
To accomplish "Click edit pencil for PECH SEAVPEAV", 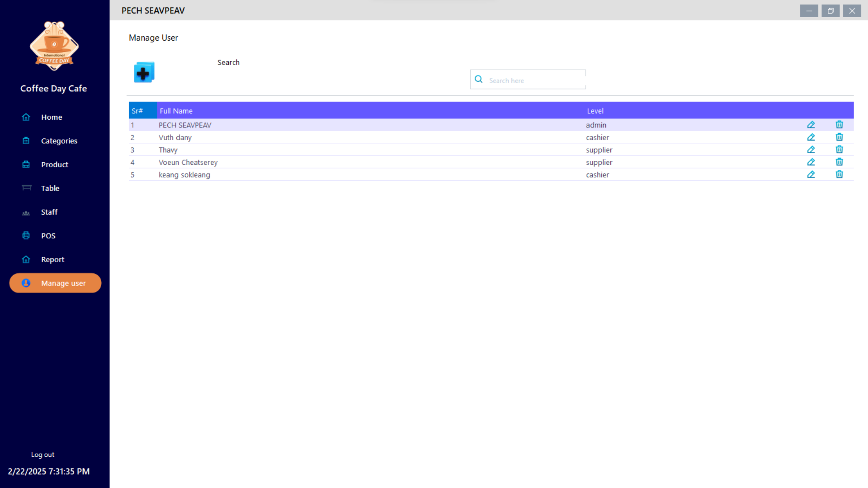I will (811, 125).
